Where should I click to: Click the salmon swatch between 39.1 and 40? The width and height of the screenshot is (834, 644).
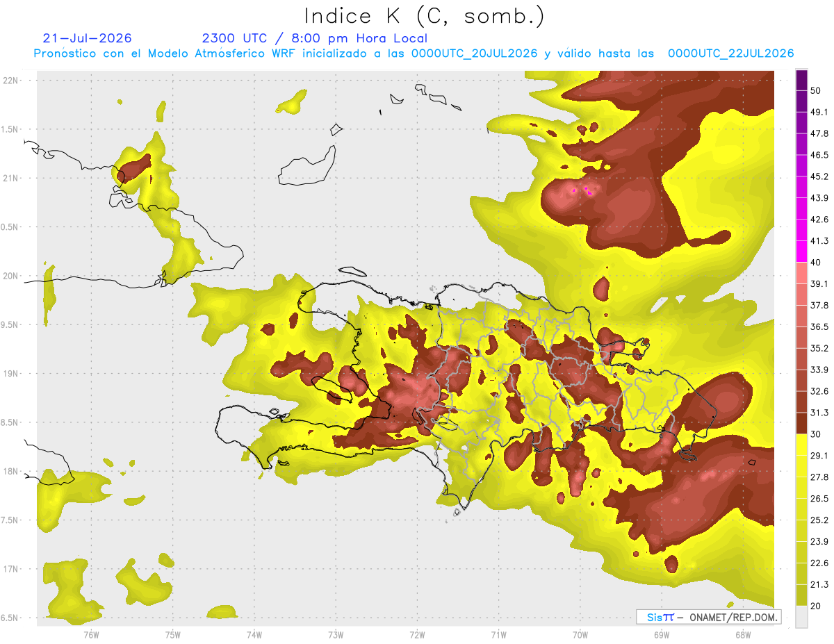(801, 273)
